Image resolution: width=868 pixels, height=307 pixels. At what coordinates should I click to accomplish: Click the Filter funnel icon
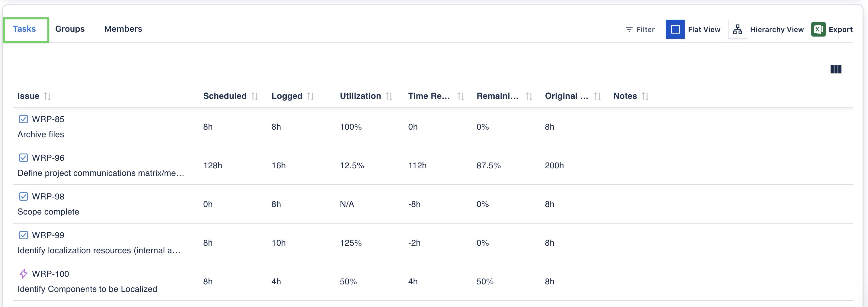tap(629, 29)
